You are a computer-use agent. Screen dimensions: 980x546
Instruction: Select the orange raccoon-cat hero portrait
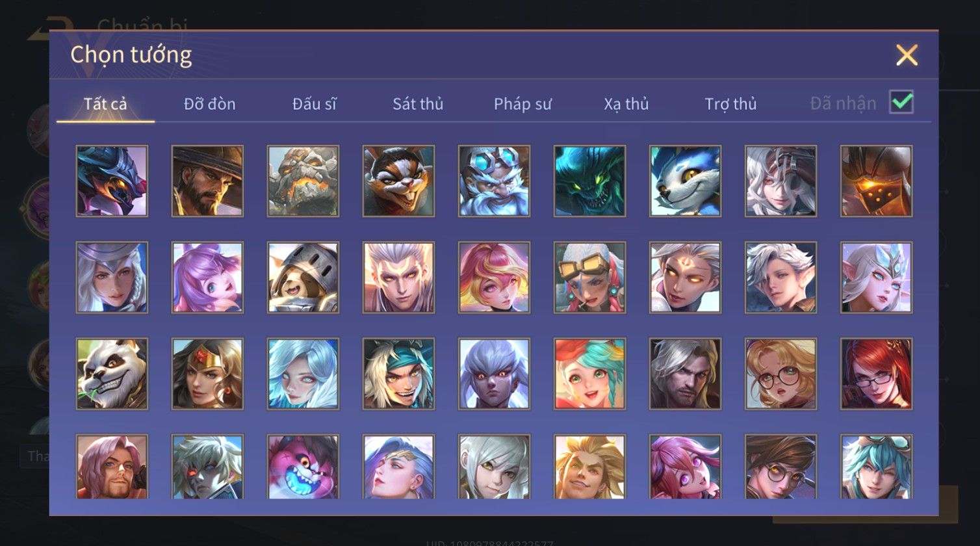[x=398, y=181]
